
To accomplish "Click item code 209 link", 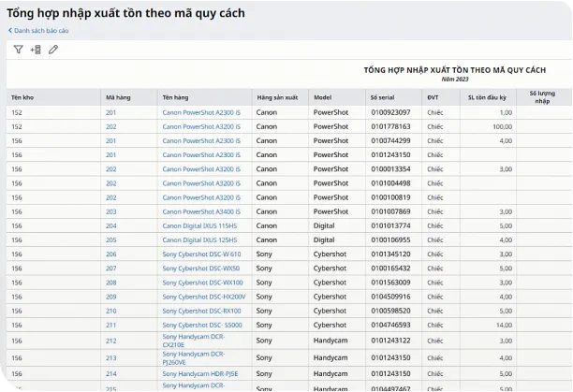I will pos(111,297).
